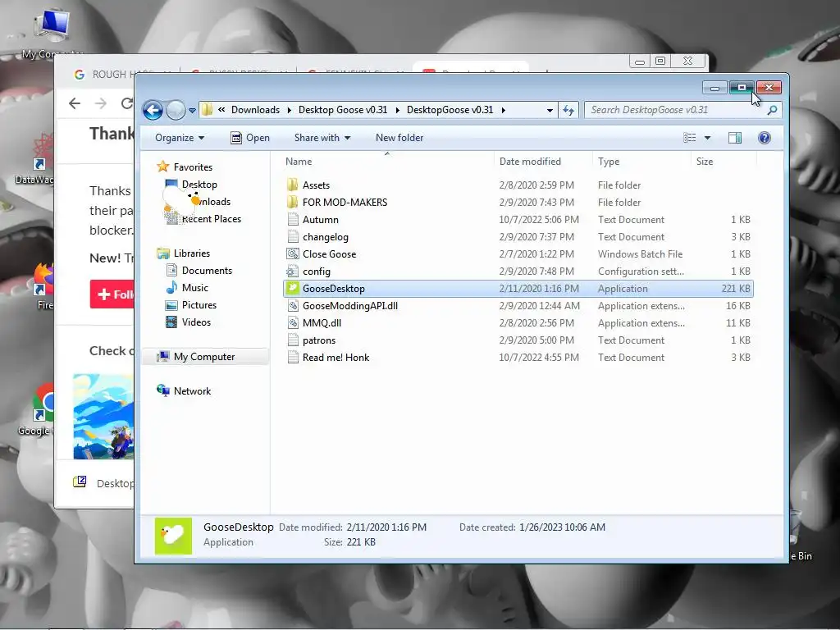Viewport: 840px width, 630px height.
Task: Expand the address bar history dropdown
Action: pos(550,111)
